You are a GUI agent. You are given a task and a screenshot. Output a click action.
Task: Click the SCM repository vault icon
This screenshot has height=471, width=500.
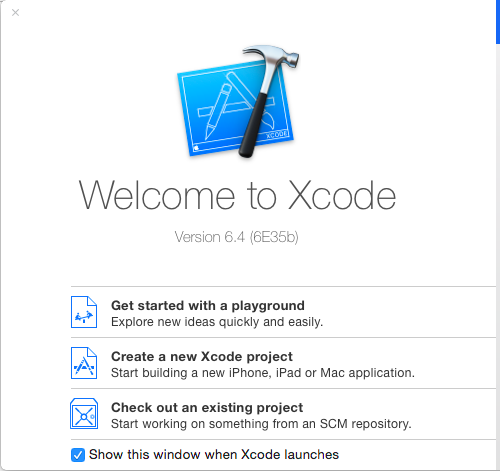[x=84, y=414]
